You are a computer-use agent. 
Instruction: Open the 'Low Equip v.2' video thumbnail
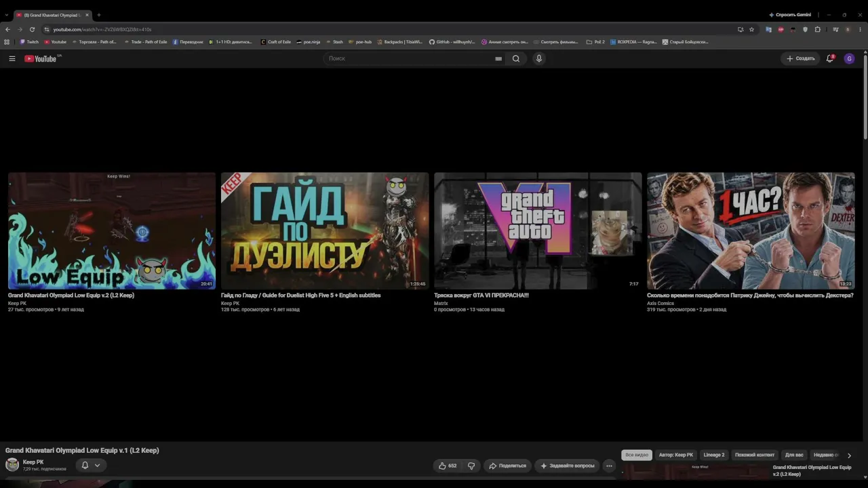[112, 230]
